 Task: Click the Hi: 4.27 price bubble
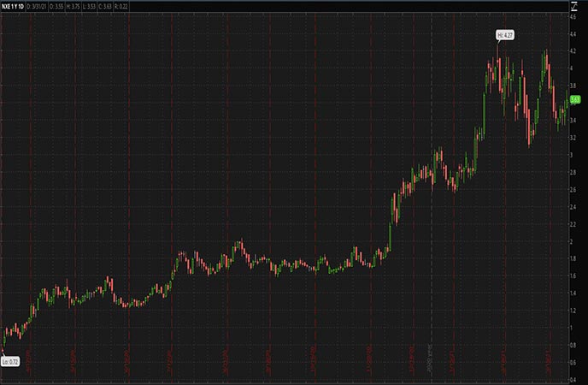point(505,35)
